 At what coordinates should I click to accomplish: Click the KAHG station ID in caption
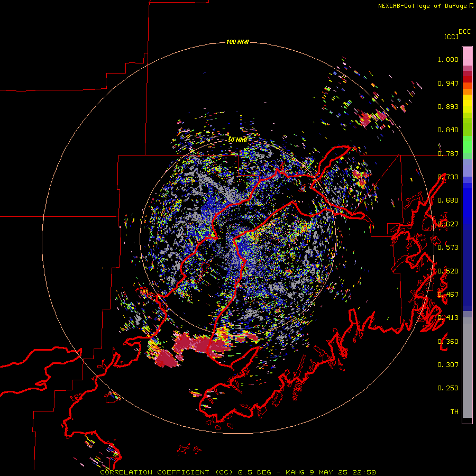pyautogui.click(x=295, y=472)
